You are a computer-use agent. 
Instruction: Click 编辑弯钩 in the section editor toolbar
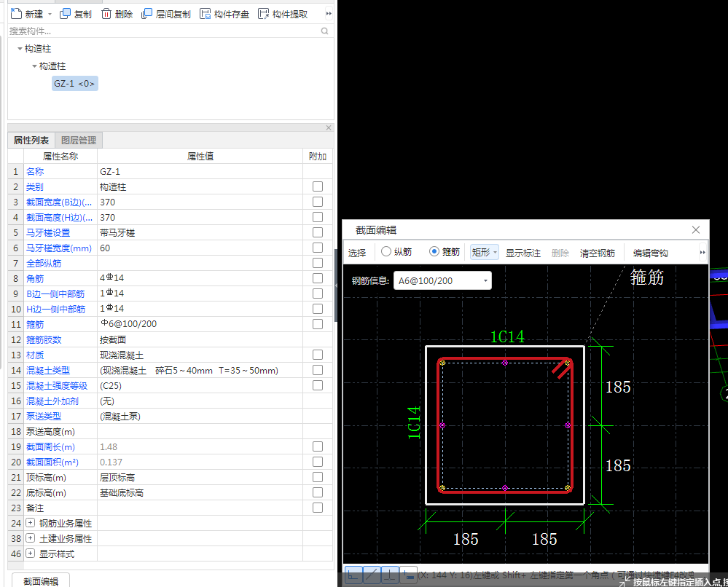[651, 253]
